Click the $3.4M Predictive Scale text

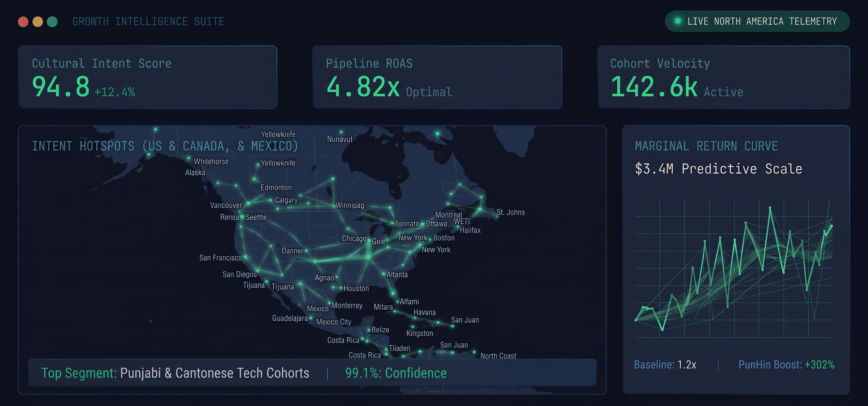719,169
